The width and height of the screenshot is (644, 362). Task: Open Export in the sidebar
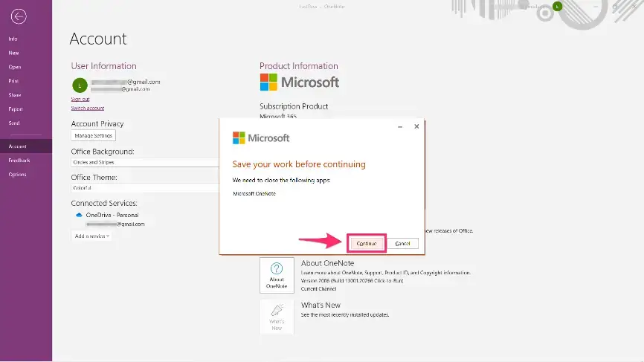click(x=15, y=109)
